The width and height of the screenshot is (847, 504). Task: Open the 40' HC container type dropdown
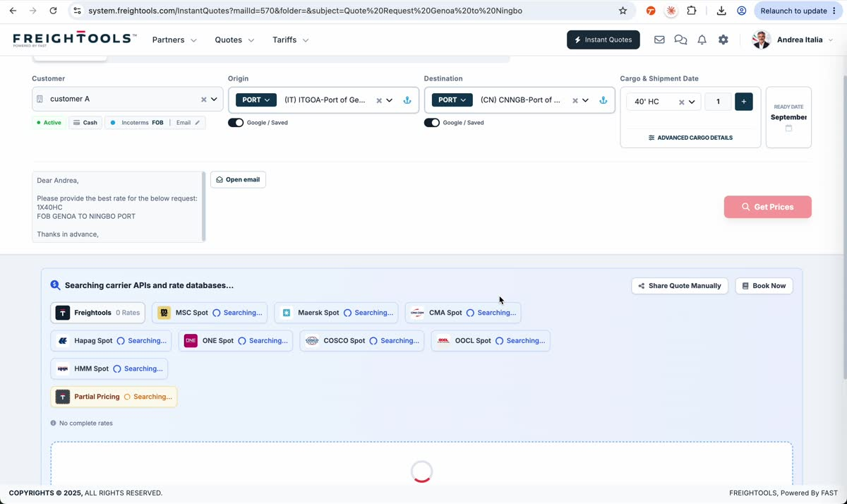point(692,102)
